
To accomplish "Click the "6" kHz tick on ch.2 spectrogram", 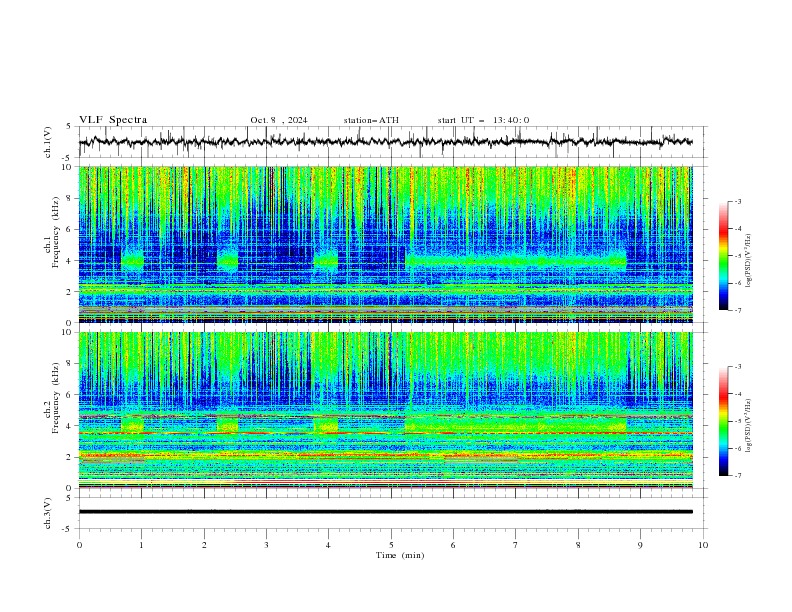I will [70, 395].
